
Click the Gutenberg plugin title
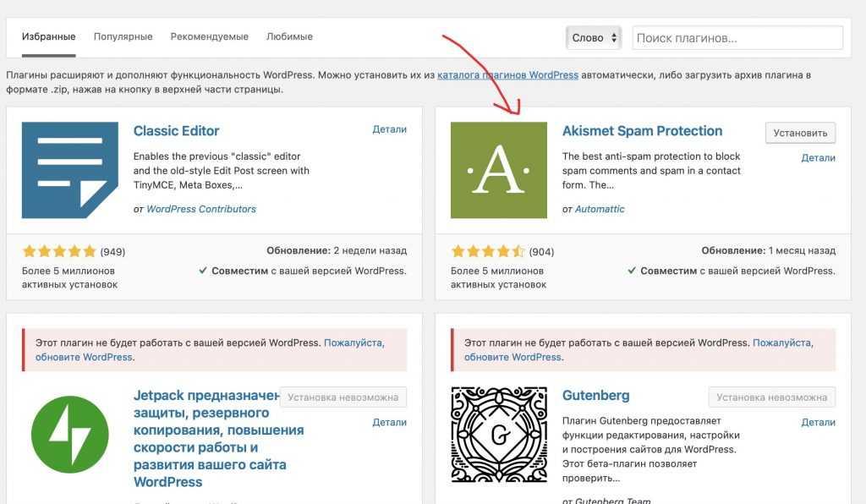point(595,395)
